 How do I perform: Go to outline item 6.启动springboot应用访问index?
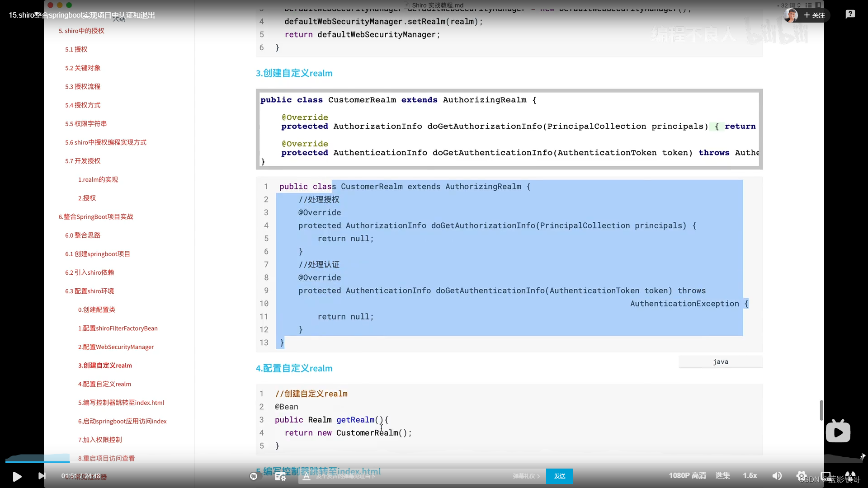pos(123,421)
